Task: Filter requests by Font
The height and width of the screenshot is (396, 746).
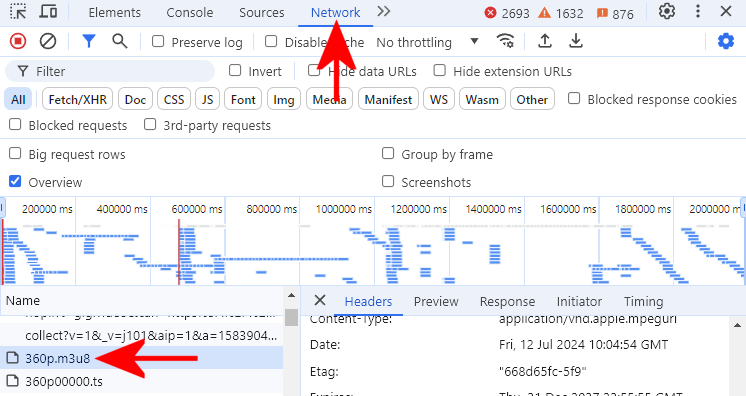Action: [243, 99]
